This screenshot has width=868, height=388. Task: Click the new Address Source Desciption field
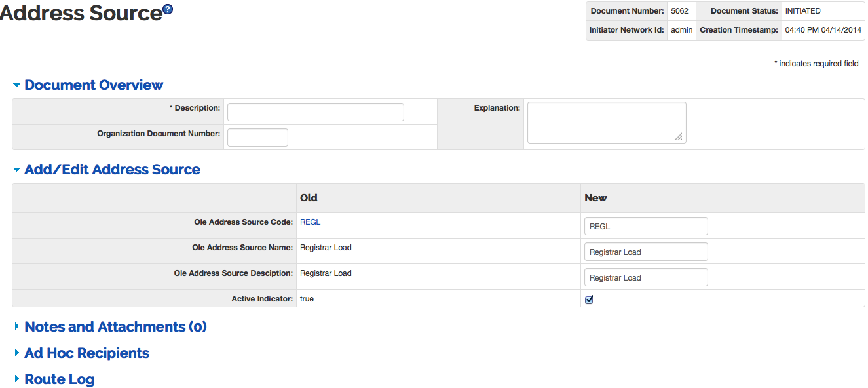[645, 277]
